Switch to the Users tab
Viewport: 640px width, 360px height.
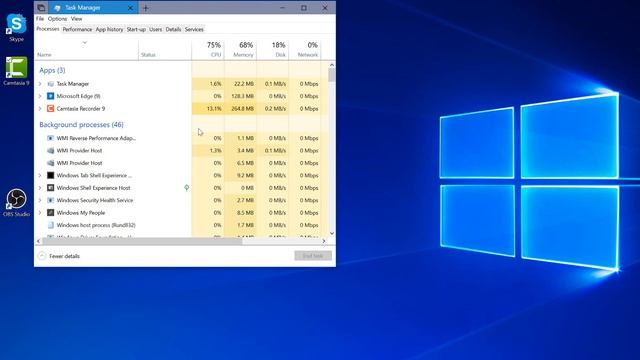point(156,29)
